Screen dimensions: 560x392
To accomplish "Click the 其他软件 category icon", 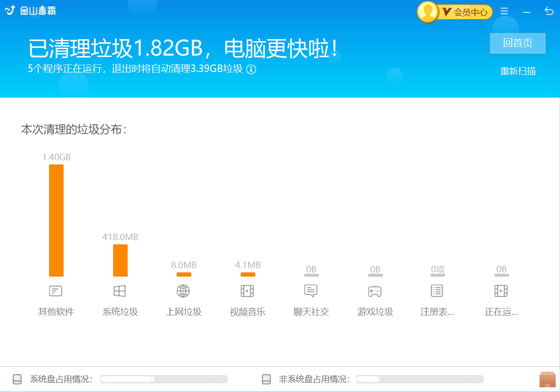I will (56, 291).
